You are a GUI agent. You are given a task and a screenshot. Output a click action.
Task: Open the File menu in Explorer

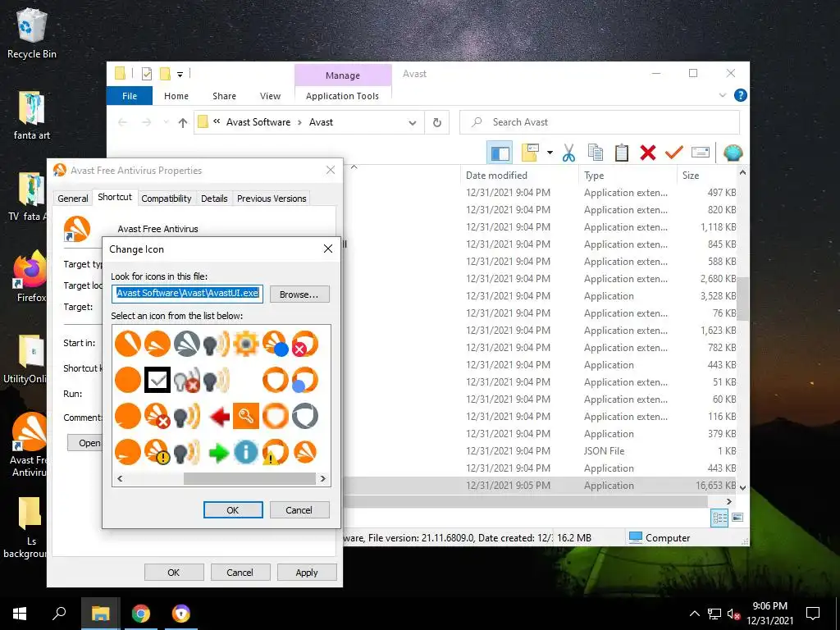point(130,96)
